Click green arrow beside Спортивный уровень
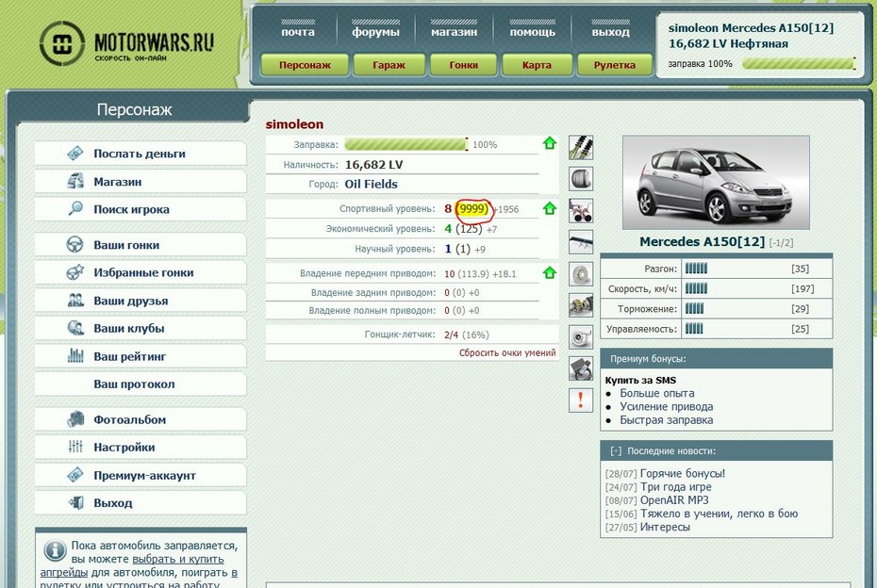877x588 pixels. 550,208
